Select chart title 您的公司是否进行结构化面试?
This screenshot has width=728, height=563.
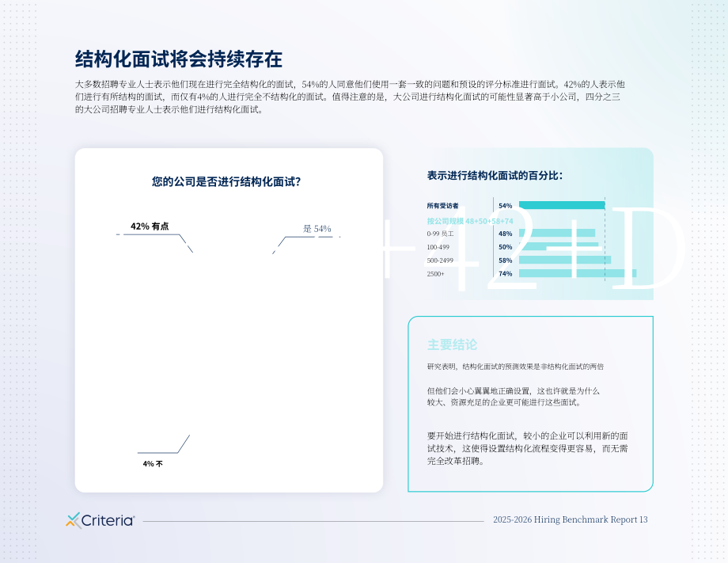[226, 181]
